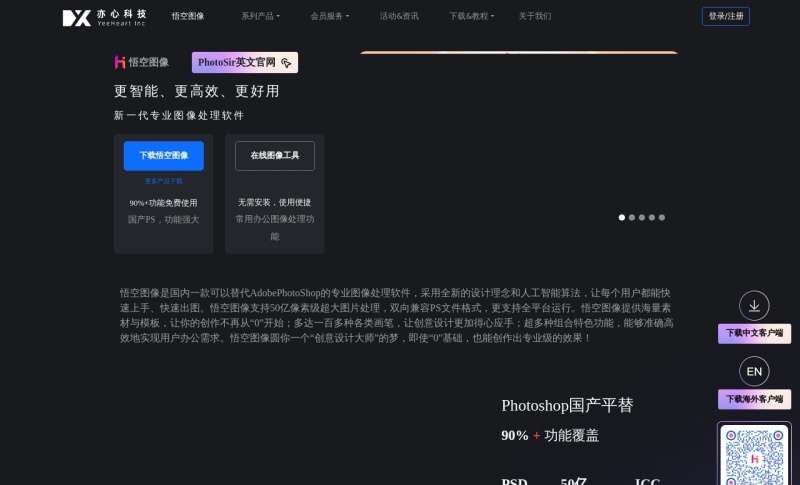
Task: Expand the 系列产品 dropdown menu
Action: click(260, 17)
